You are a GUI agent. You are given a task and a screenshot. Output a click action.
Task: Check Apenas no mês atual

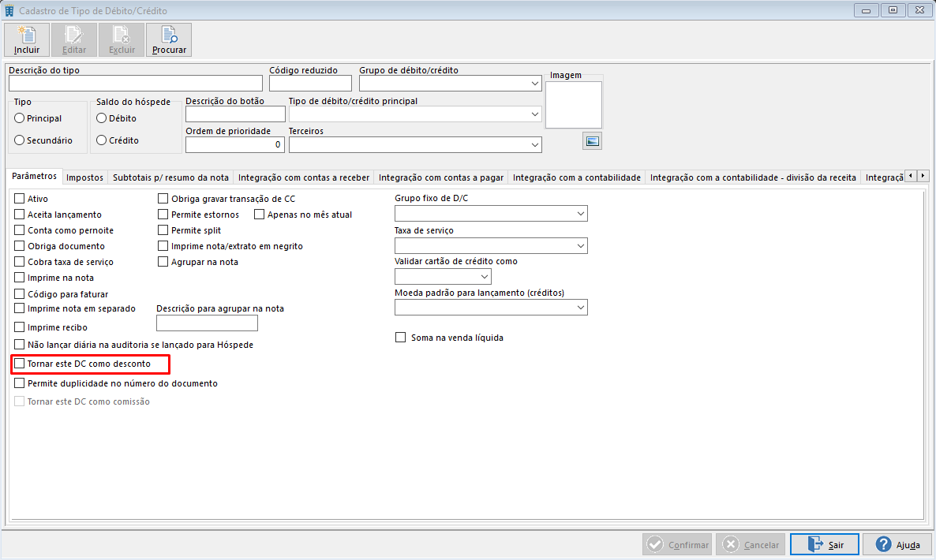click(259, 214)
